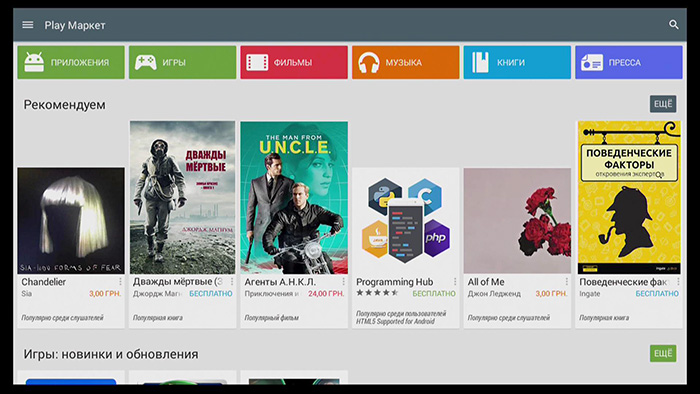Open the Книги category
Image resolution: width=700 pixels, height=394 pixels.
517,62
